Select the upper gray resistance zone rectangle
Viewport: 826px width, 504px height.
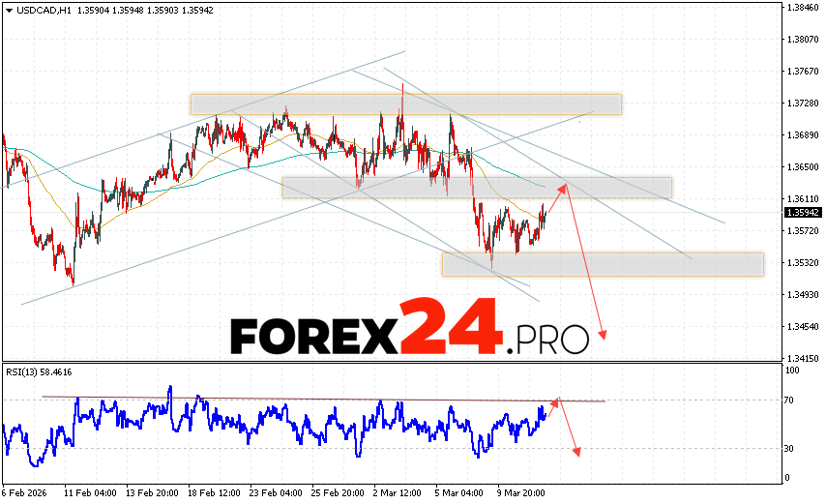(405, 104)
